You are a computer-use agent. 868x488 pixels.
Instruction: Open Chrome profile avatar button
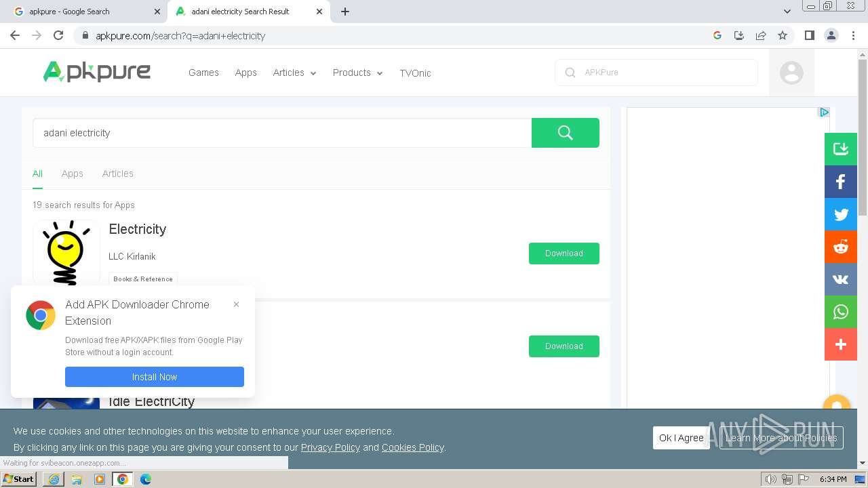(831, 35)
